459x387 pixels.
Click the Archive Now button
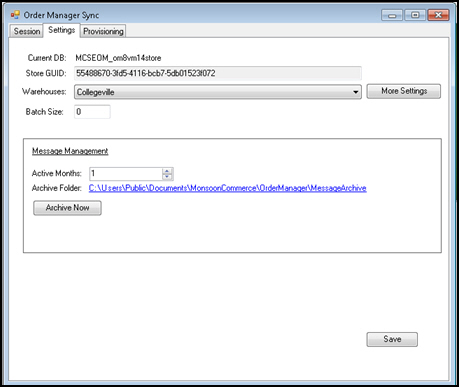(x=67, y=208)
